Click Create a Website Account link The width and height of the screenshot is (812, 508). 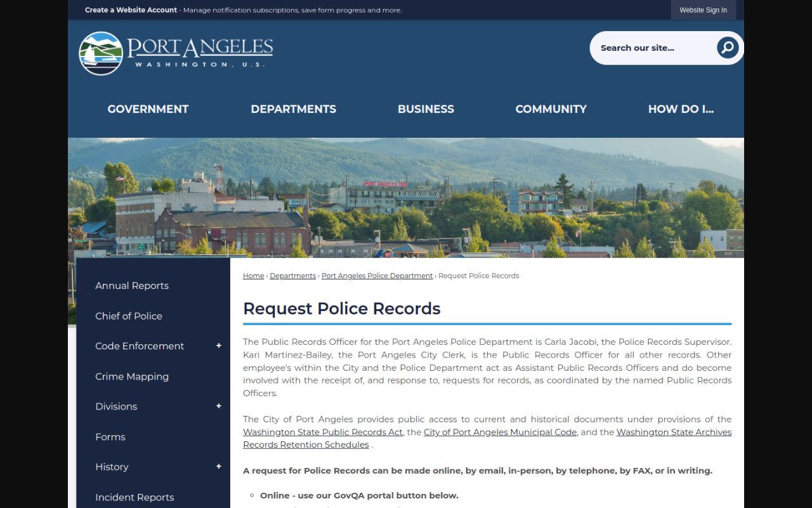(x=131, y=10)
